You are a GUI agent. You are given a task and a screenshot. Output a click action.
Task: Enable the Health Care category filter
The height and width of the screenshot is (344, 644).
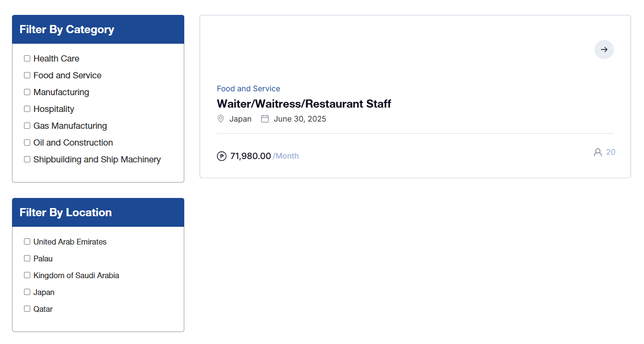coord(27,59)
